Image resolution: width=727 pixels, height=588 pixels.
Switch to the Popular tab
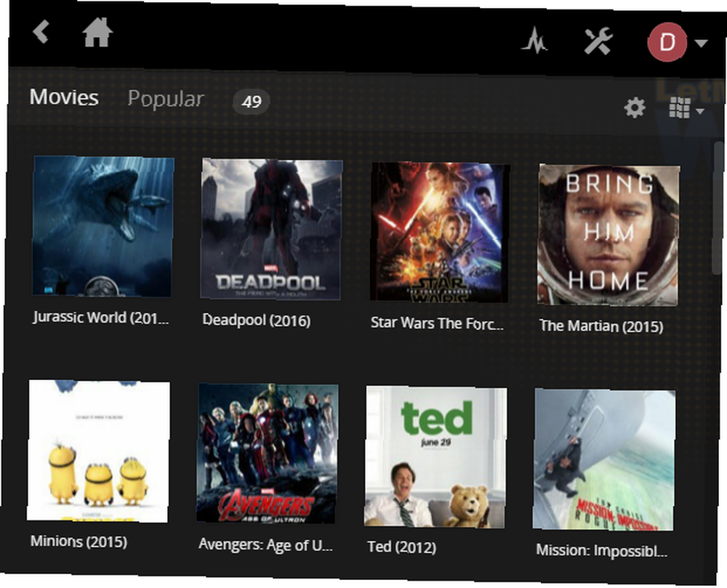(x=166, y=99)
